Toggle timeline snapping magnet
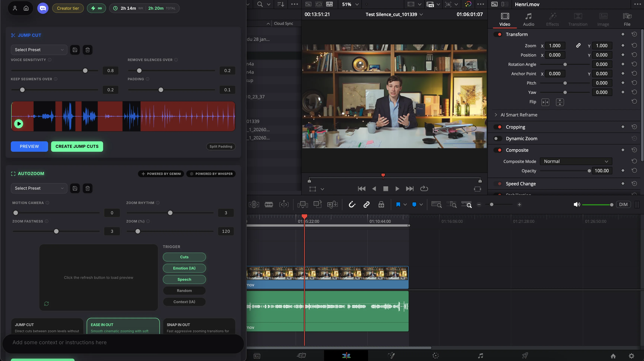This screenshot has width=644, height=361. [x=352, y=205]
